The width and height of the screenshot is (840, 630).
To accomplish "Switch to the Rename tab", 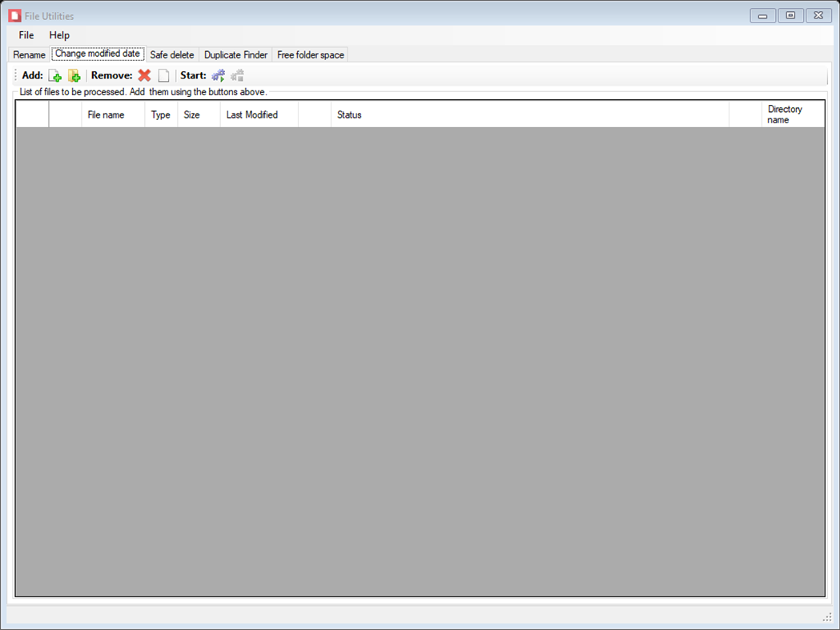I will pos(28,54).
